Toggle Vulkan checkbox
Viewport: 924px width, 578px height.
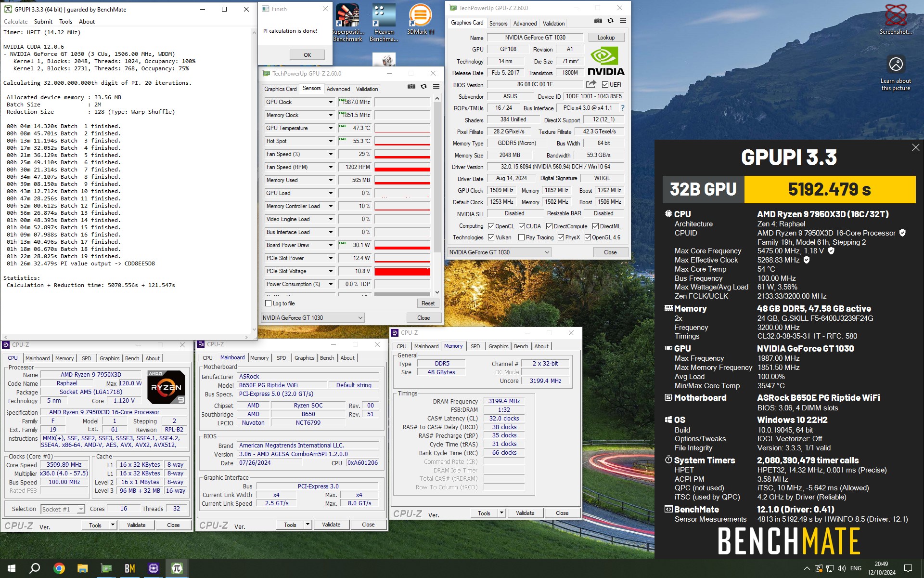(x=491, y=237)
